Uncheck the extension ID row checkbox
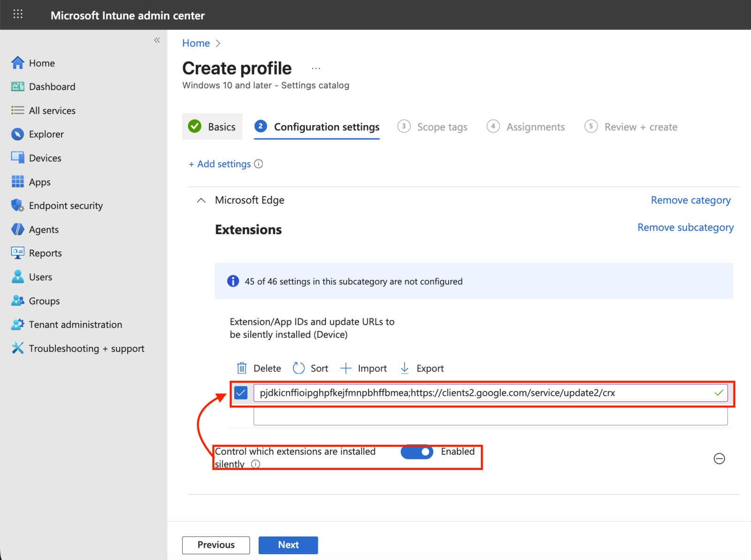Image resolution: width=751 pixels, height=560 pixels. tap(241, 393)
